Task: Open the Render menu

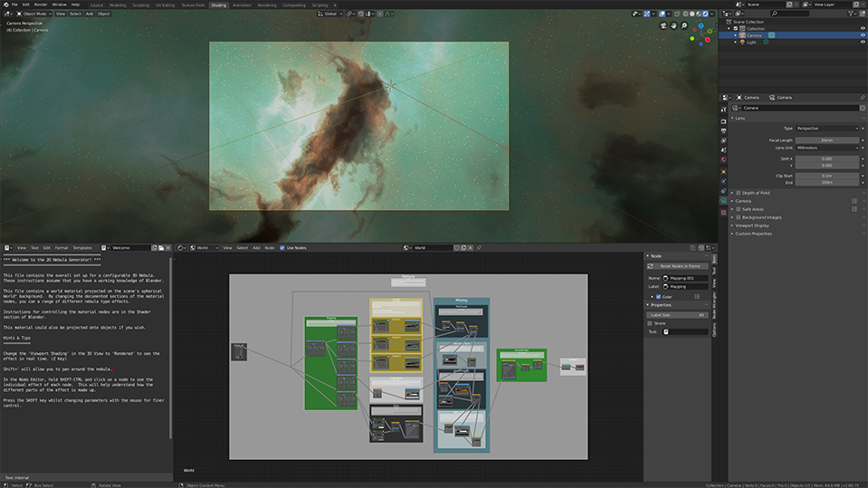Action: 41,5
